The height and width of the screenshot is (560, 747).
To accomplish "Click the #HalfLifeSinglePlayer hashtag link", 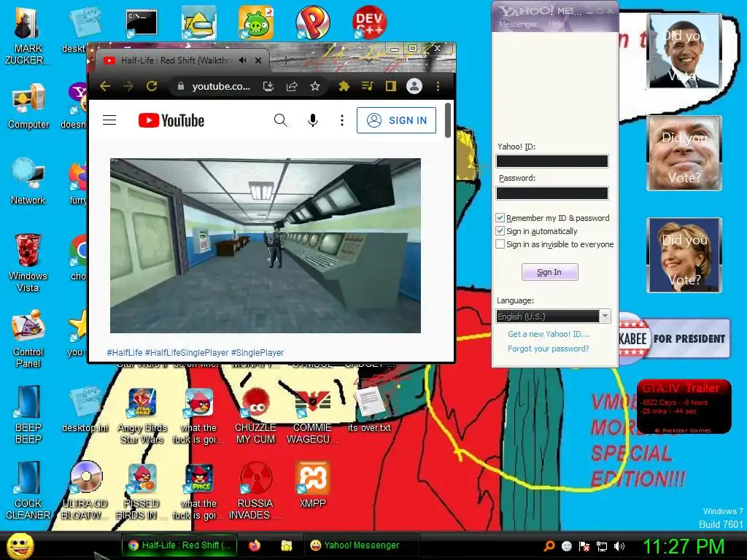I will [x=187, y=352].
